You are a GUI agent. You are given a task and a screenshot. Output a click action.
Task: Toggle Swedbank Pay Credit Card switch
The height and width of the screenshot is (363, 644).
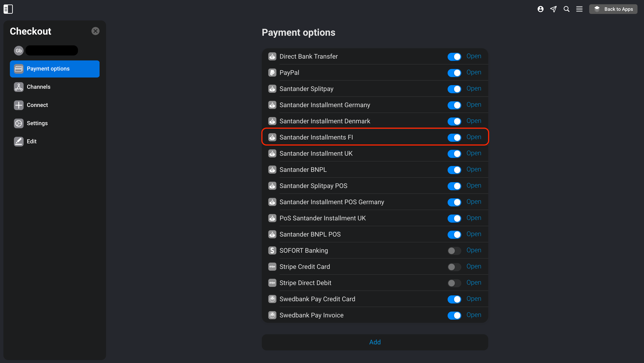tap(454, 299)
